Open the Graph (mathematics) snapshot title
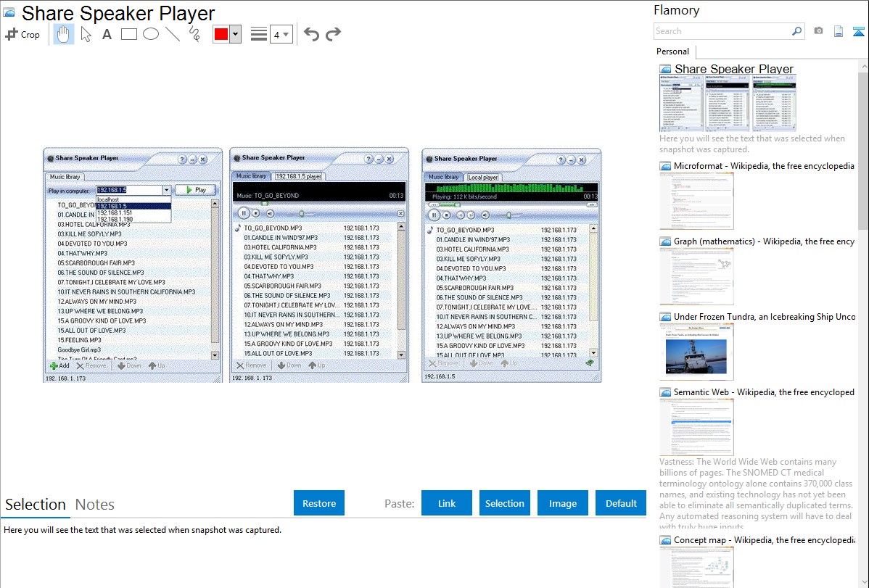Image resolution: width=869 pixels, height=588 pixels. click(764, 241)
